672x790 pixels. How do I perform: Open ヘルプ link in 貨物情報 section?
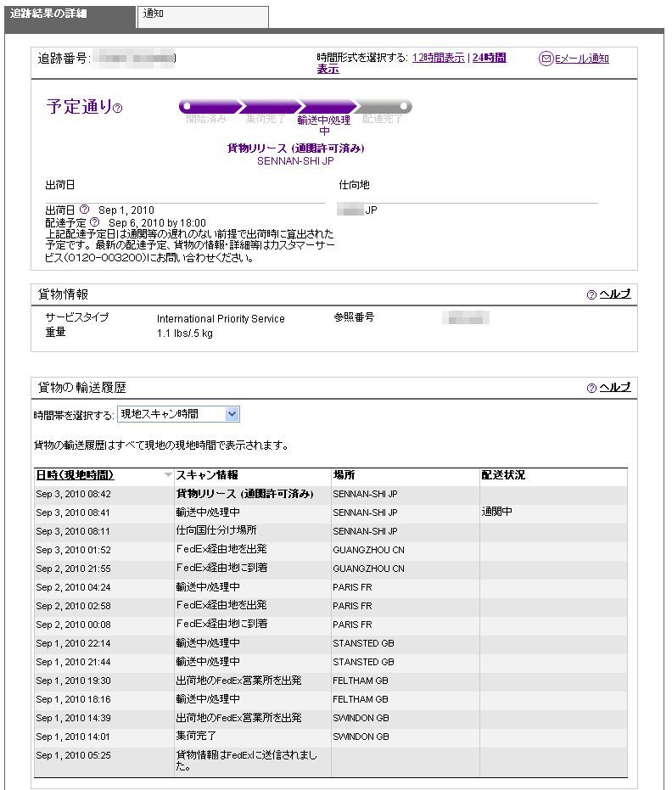click(x=614, y=294)
